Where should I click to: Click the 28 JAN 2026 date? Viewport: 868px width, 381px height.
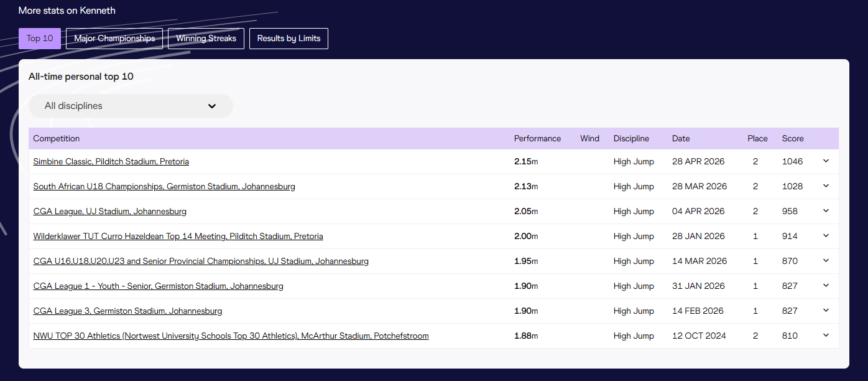(698, 236)
